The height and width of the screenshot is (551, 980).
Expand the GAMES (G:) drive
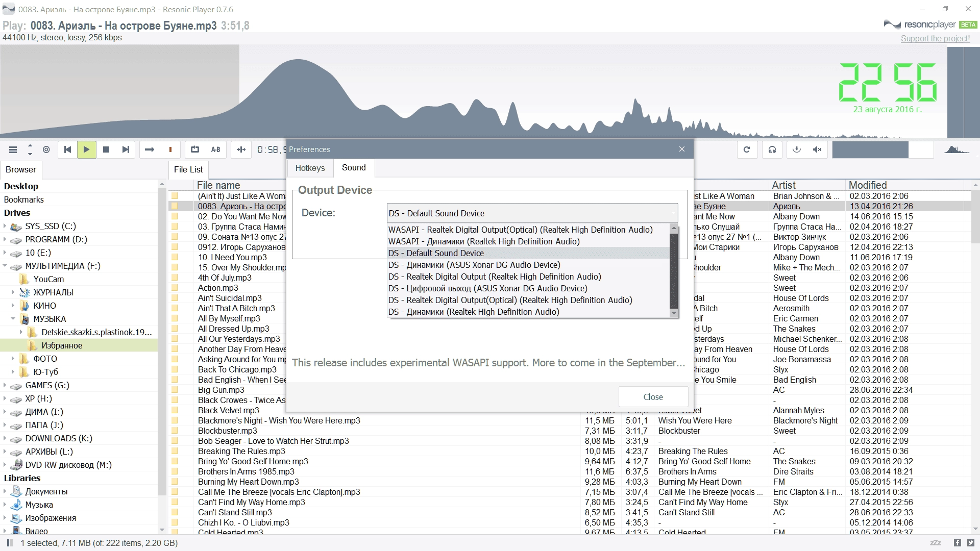tap(5, 385)
